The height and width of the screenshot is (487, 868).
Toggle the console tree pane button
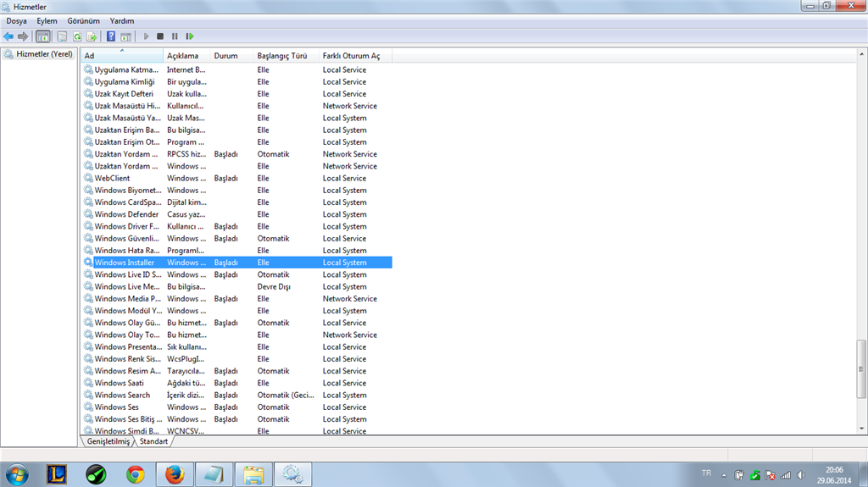coord(42,36)
